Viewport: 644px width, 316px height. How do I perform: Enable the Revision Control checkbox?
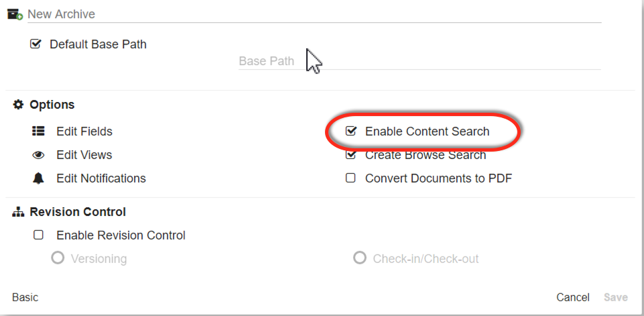39,235
